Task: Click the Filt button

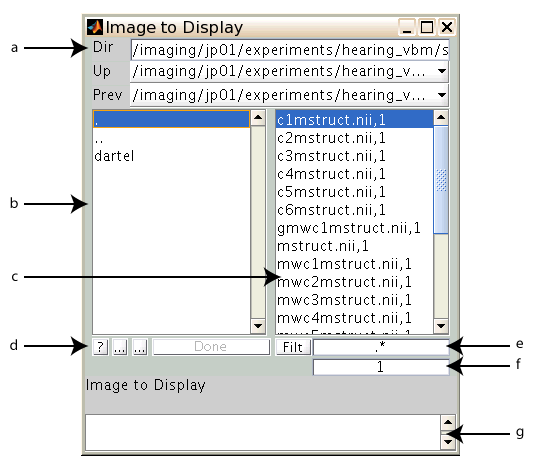Action: click(293, 347)
